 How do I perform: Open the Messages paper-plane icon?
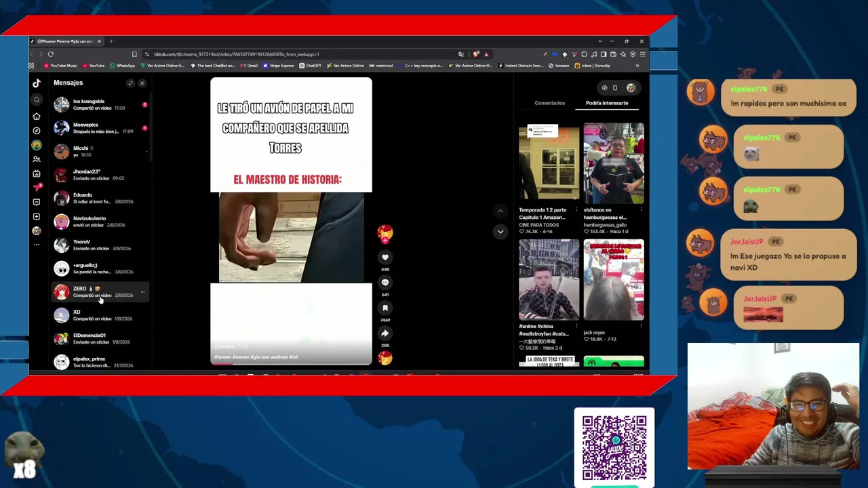37,187
